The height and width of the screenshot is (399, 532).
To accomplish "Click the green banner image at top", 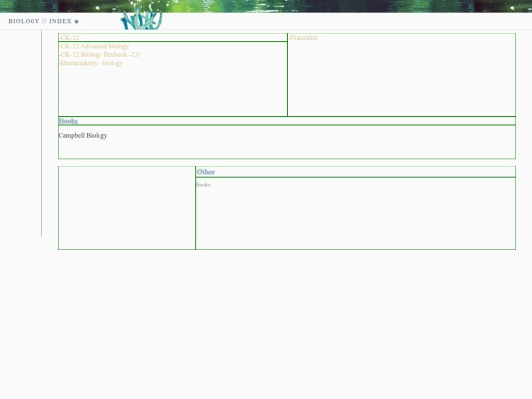I will coord(266,6).
